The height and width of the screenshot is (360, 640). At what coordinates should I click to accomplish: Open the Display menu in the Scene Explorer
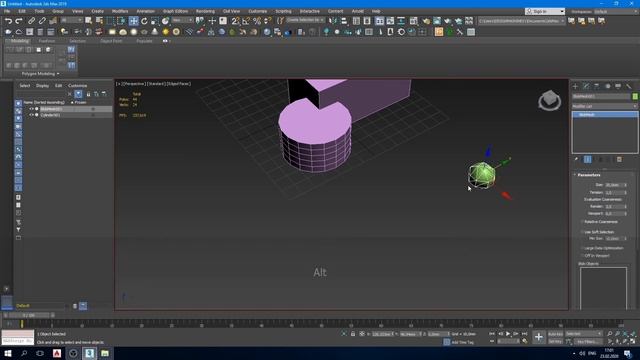pyautogui.click(x=42, y=86)
